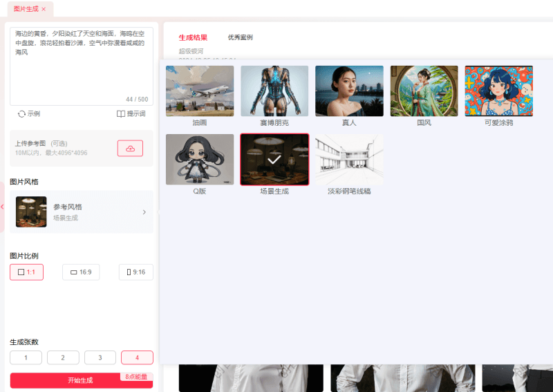Open the 生成结果 tab
The image size is (553, 392).
point(193,37)
